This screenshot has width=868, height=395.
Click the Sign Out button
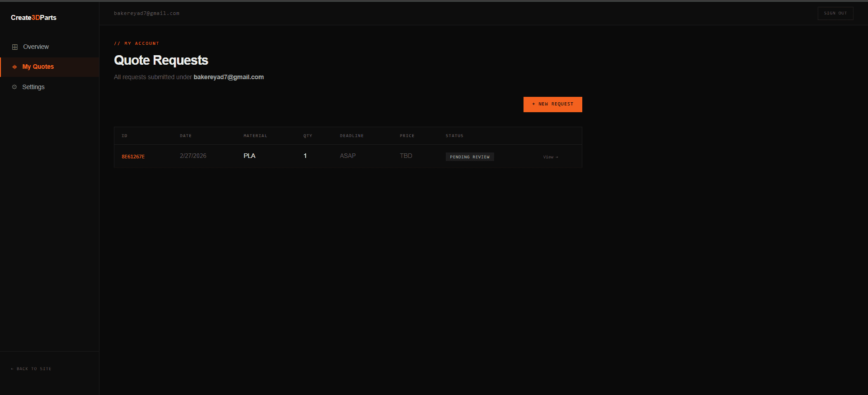point(835,13)
